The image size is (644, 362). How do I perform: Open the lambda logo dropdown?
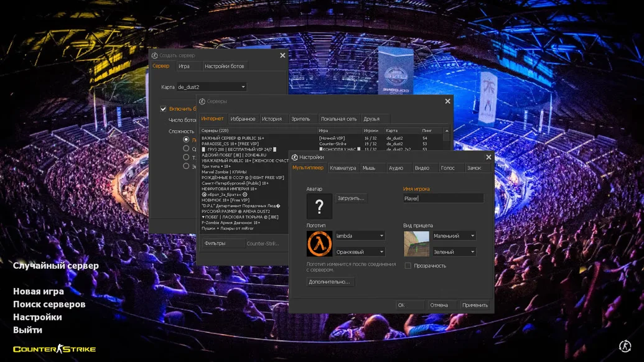tap(360, 236)
